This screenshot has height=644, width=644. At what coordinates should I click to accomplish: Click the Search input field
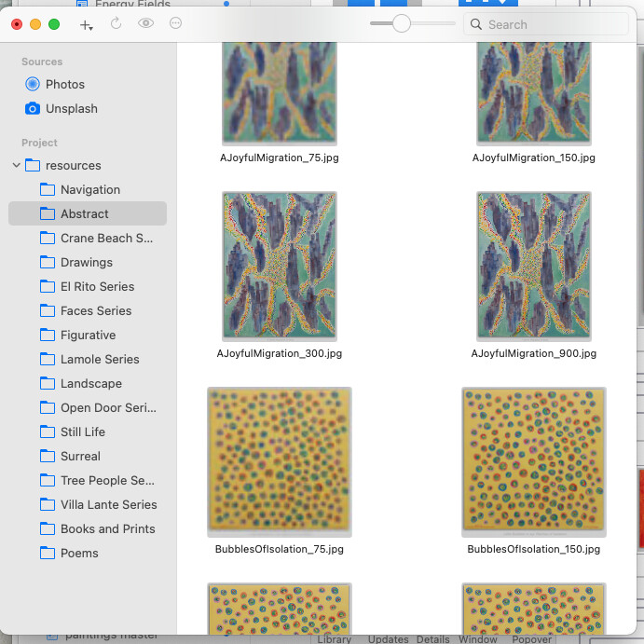pyautogui.click(x=546, y=24)
